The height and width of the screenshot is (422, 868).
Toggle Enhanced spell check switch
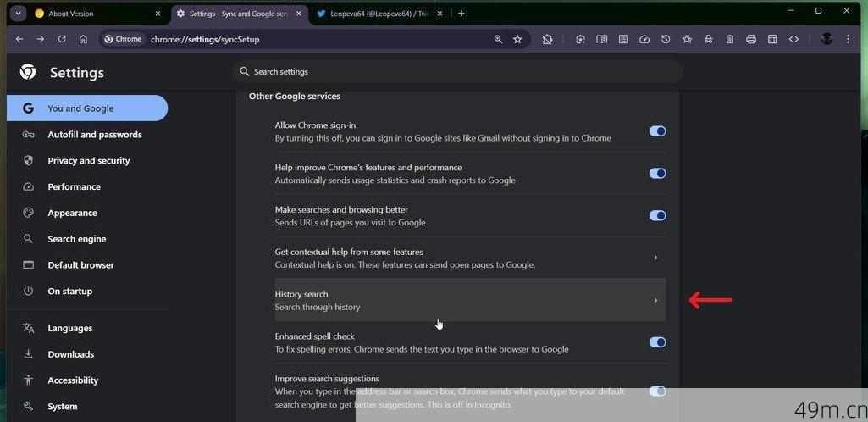coord(657,342)
